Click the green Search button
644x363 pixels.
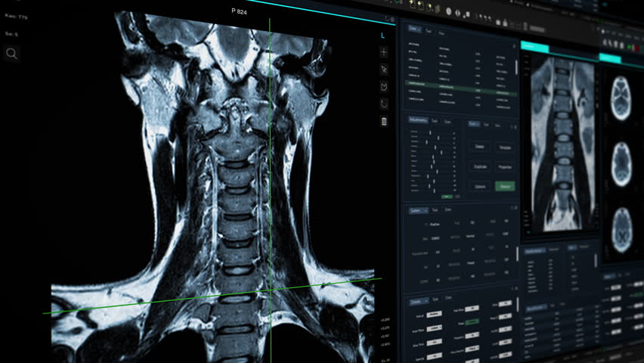tap(505, 186)
